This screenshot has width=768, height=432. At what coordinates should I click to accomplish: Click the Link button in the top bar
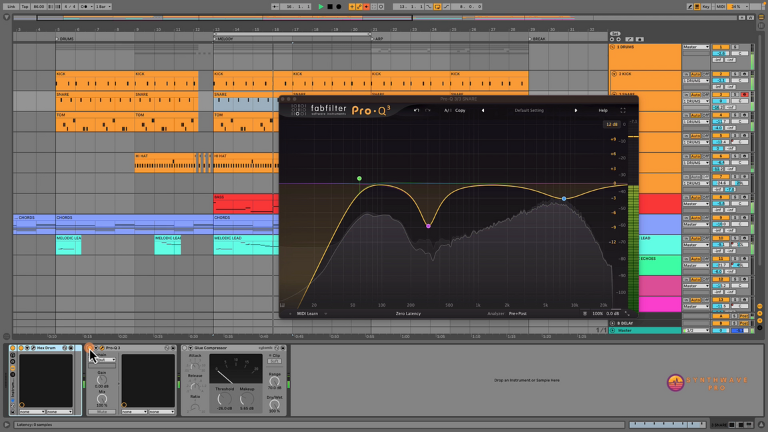(11, 7)
